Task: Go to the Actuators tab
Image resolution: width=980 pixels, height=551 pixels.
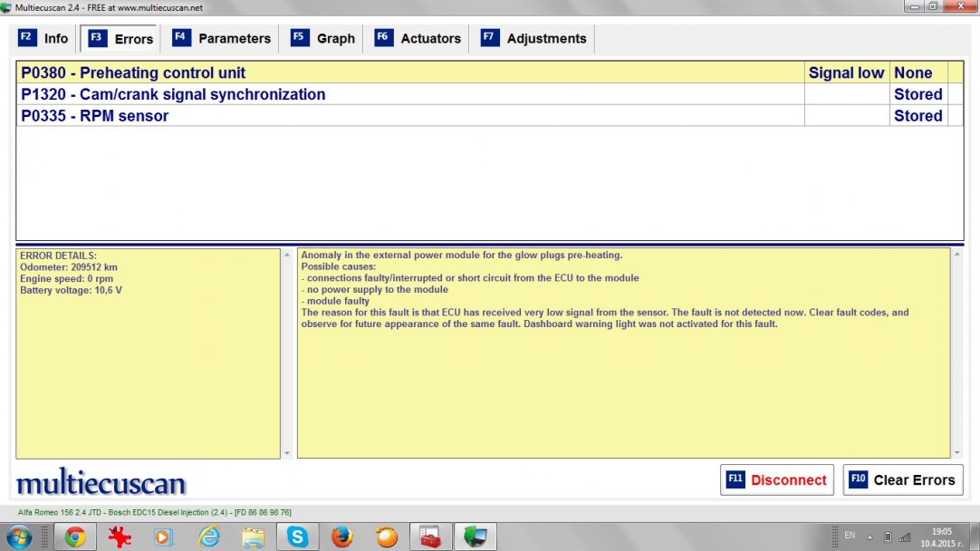Action: (x=418, y=39)
